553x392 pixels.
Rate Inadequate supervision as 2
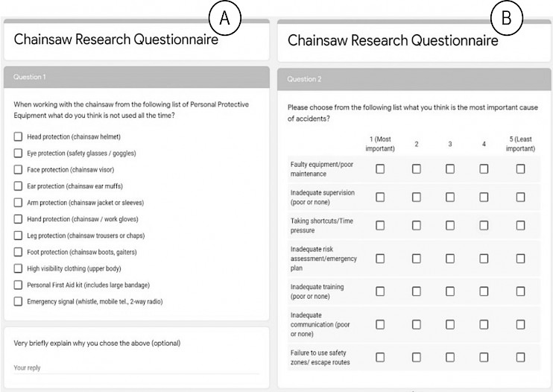click(417, 197)
